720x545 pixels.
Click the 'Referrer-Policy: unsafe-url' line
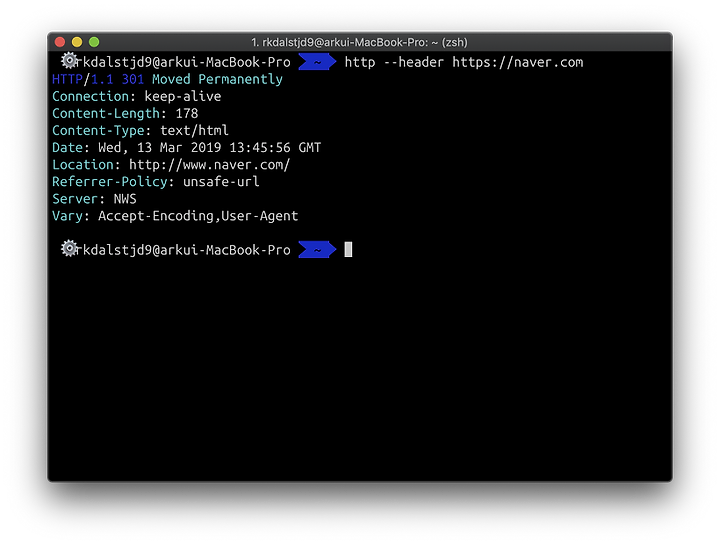pos(156,182)
